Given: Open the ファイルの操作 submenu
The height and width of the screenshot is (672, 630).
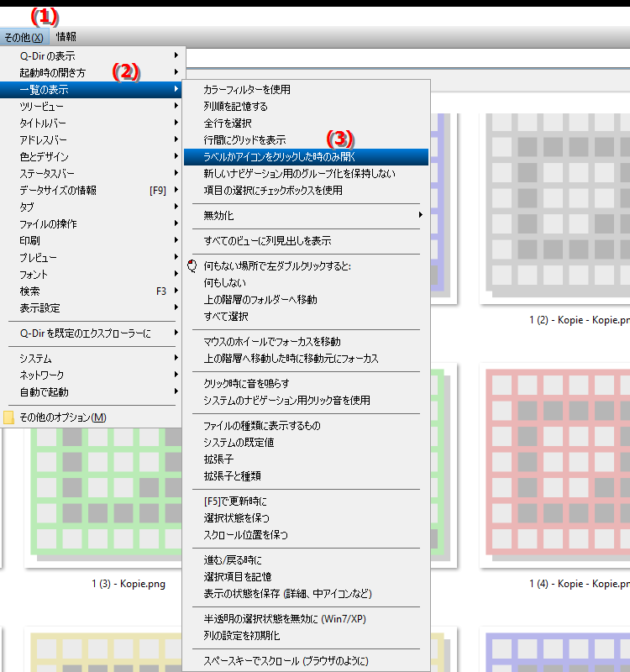Looking at the screenshot, I should tap(92, 223).
